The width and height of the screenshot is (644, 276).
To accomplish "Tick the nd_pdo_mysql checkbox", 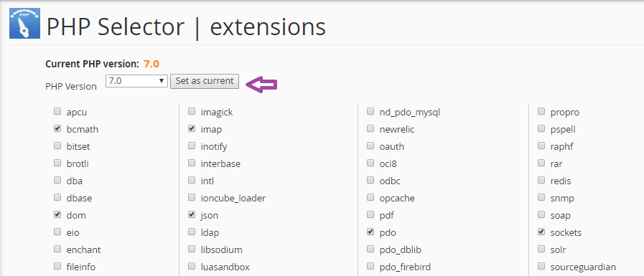I will click(370, 111).
